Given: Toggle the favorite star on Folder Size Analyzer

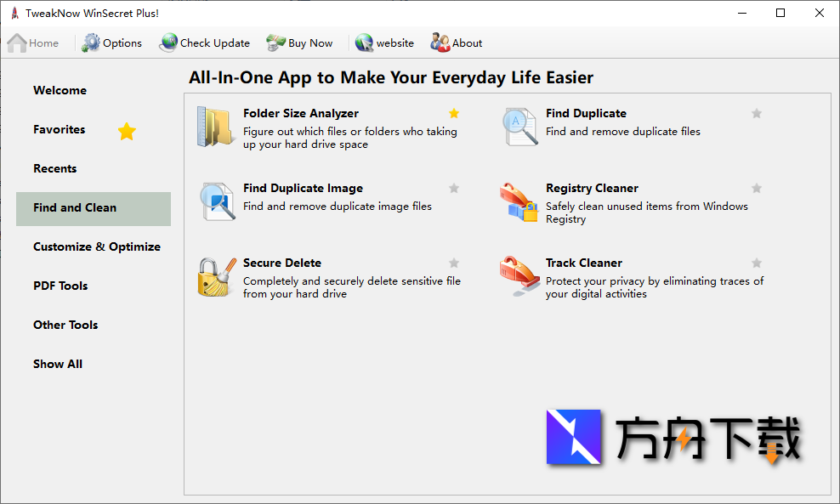Looking at the screenshot, I should [x=453, y=113].
